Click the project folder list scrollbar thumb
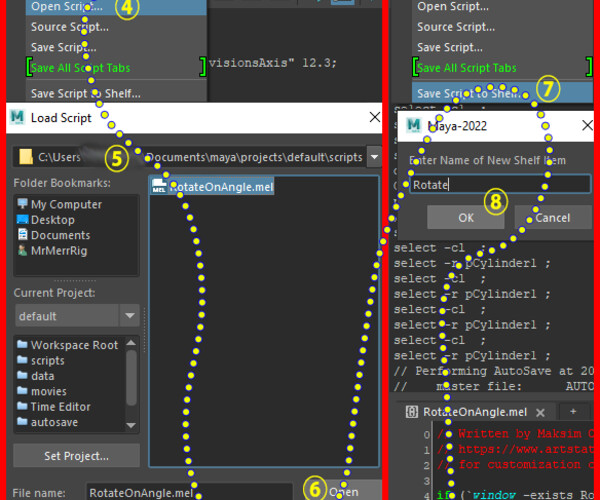The width and height of the screenshot is (600, 500). click(x=131, y=377)
